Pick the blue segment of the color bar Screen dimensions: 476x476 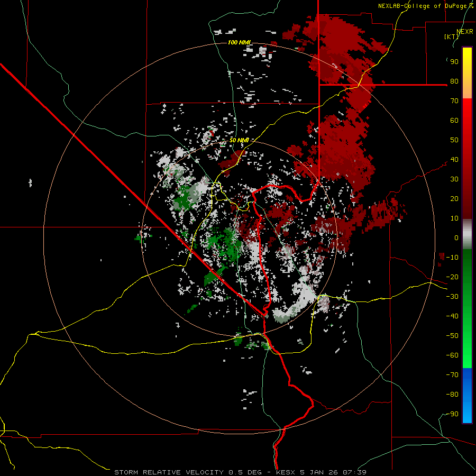tap(467, 395)
